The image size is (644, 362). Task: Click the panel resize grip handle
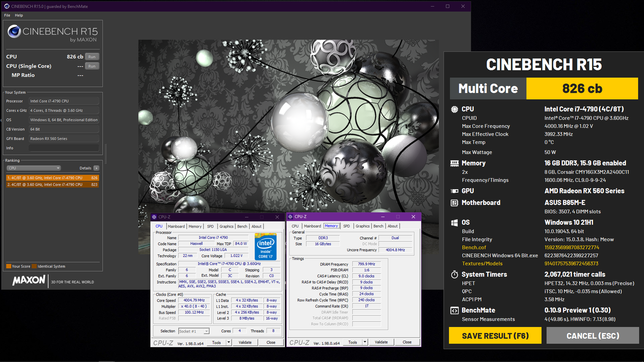[106, 154]
